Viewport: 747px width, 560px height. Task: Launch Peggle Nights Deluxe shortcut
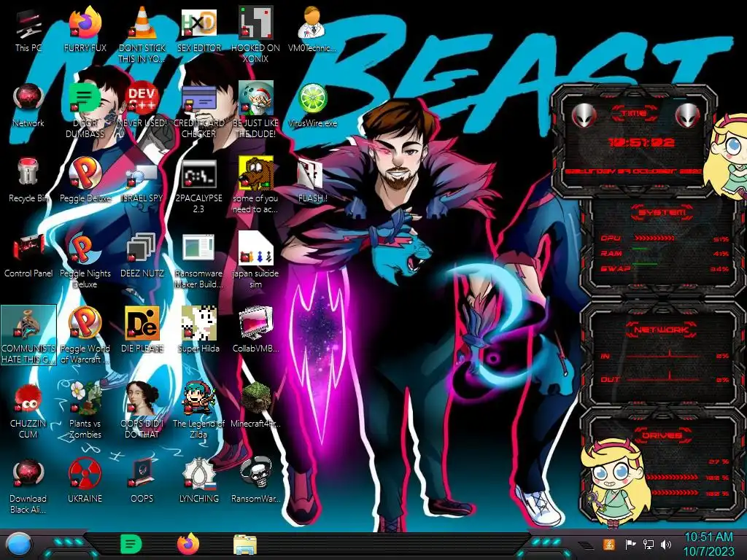[x=85, y=261]
